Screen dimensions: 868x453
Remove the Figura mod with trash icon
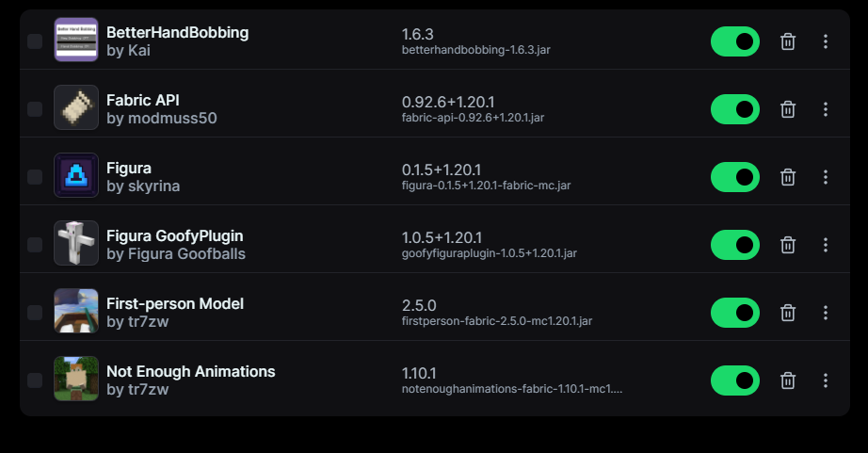pyautogui.click(x=788, y=177)
